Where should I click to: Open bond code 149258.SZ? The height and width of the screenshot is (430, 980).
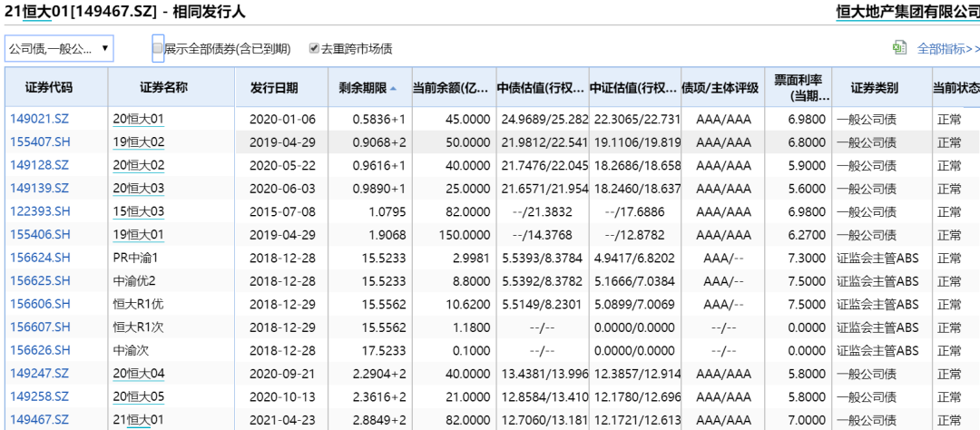tap(40, 396)
